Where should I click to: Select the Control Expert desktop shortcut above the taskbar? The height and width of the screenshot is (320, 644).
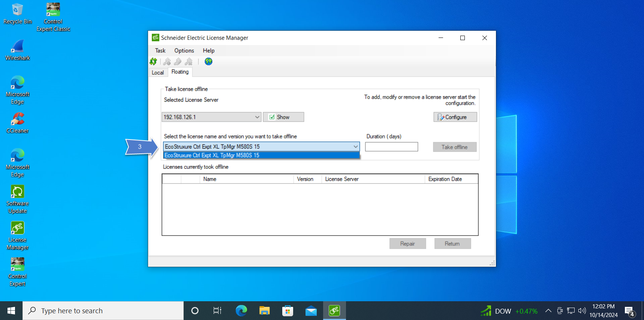[x=18, y=272]
